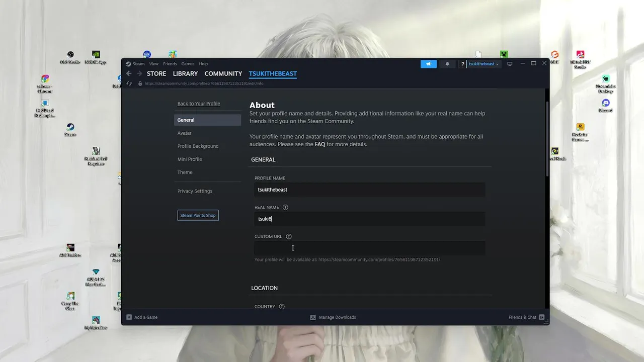Screen dimensions: 644x362
Task: Click into the Profile Name field
Action: 369,190
